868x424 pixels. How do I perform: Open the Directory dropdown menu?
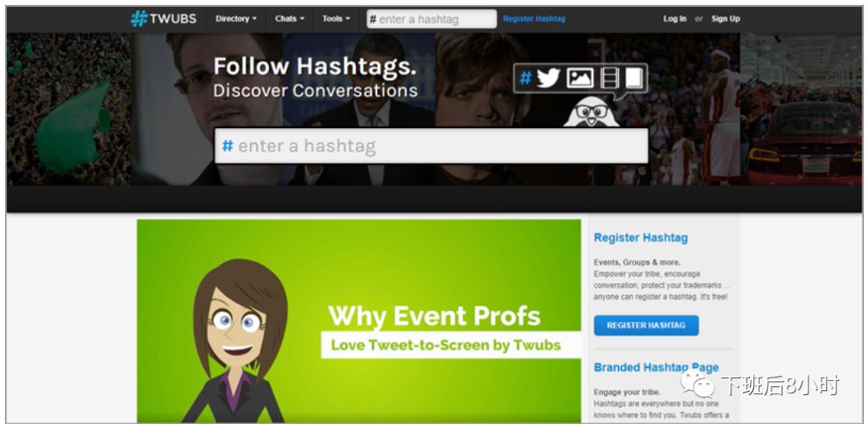click(x=236, y=19)
